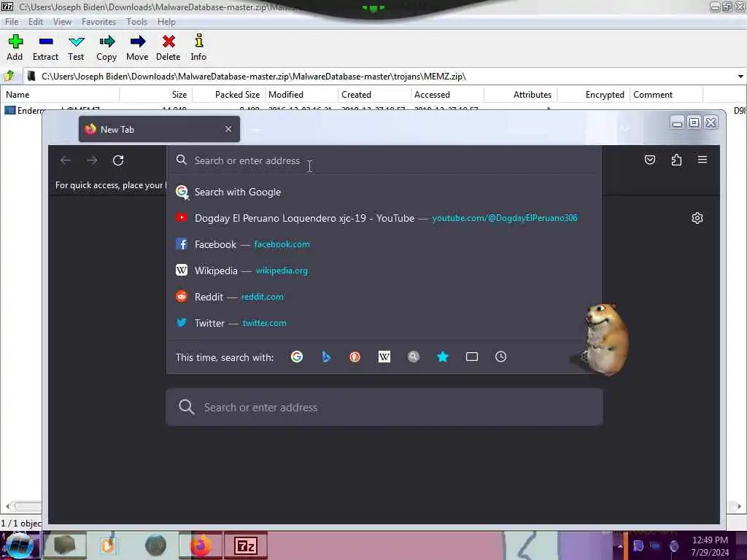Reload the page in Firefox
Image resolution: width=747 pixels, height=560 pixels.
118,160
